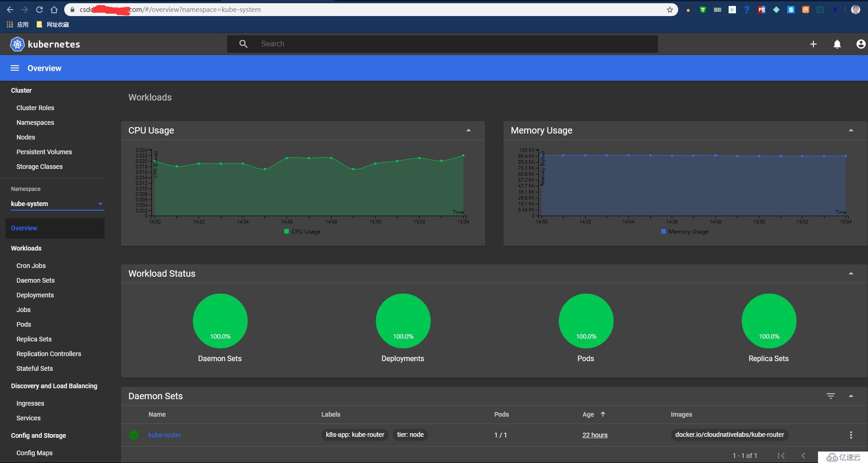Go to first page of Daemon Sets
Screen dimensions: 868x463
coord(781,456)
